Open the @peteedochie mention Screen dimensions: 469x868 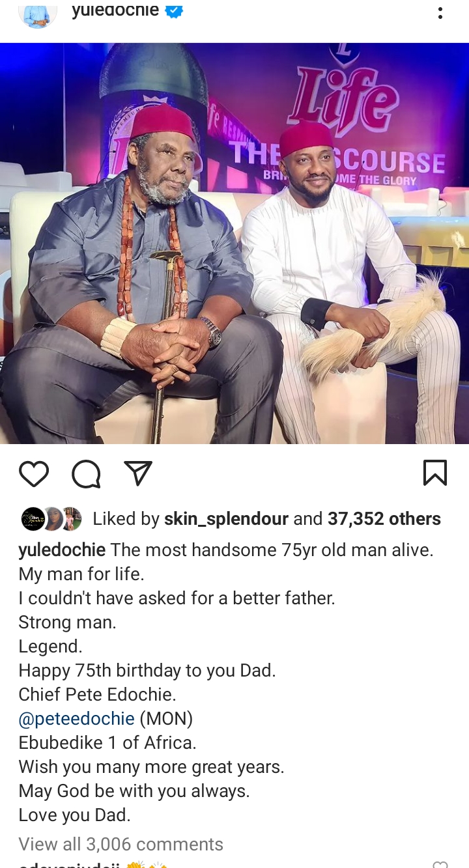[x=77, y=719]
